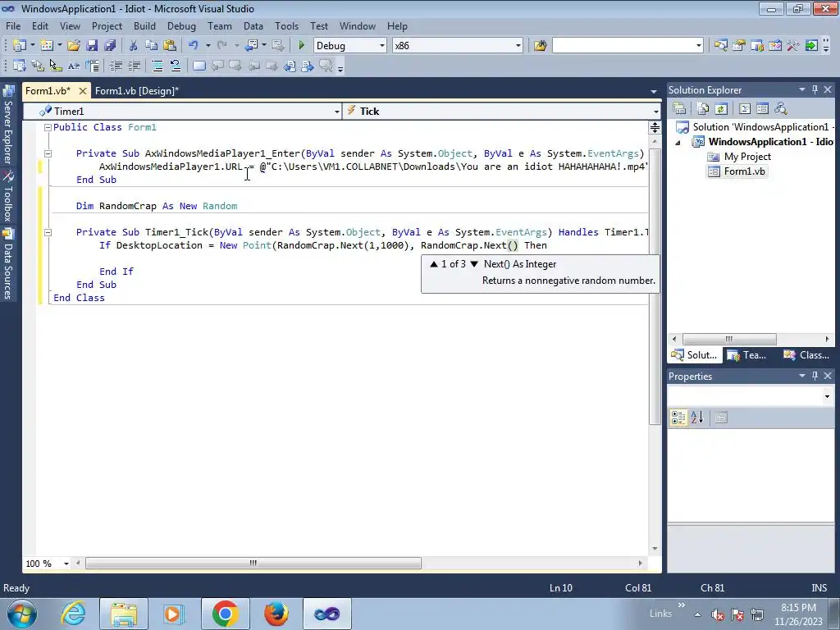This screenshot has width=840, height=630.
Task: Open the vertical Toolbox tab on the left edge
Action: point(8,196)
